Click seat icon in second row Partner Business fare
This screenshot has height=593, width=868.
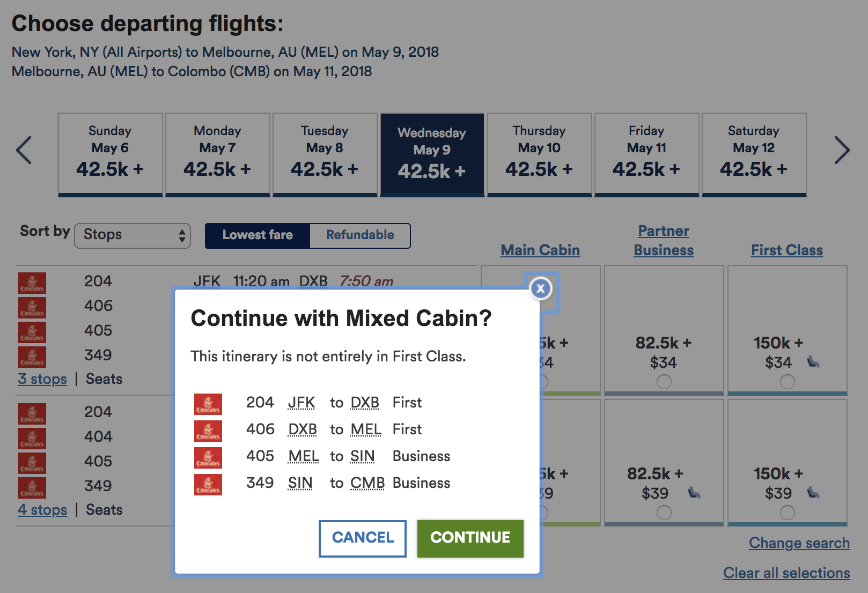coord(694,492)
